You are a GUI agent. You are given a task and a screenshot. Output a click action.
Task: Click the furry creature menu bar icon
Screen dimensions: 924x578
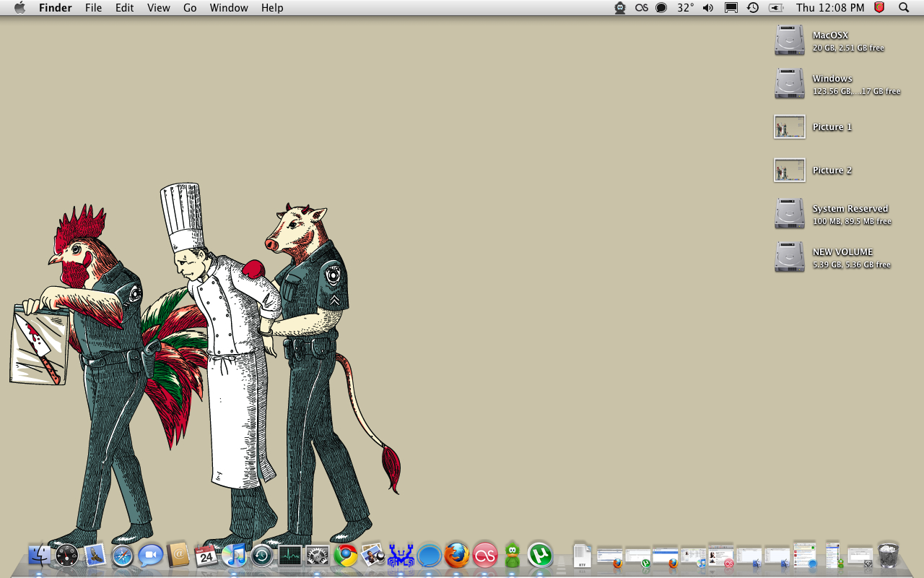click(620, 7)
